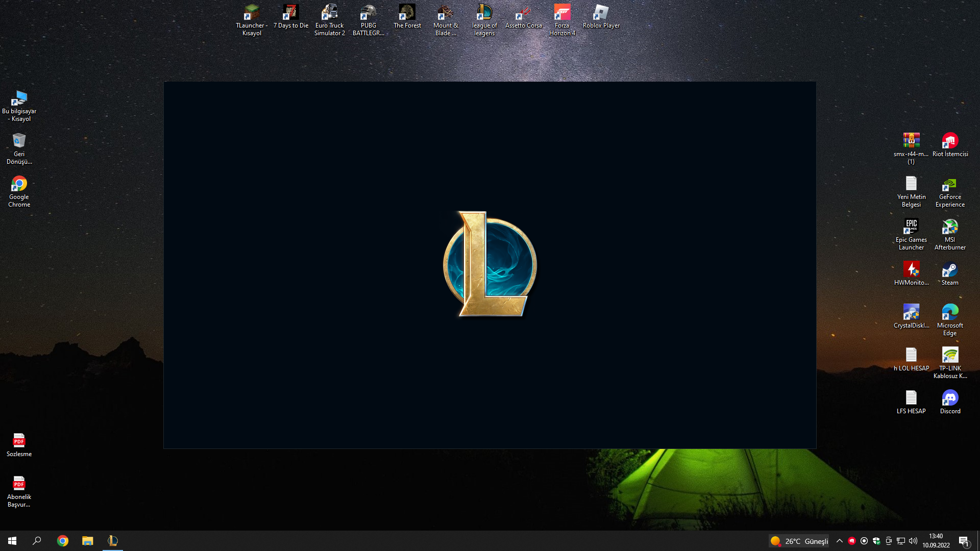Launch MSI Afterburner
980x551 pixels.
(x=949, y=226)
